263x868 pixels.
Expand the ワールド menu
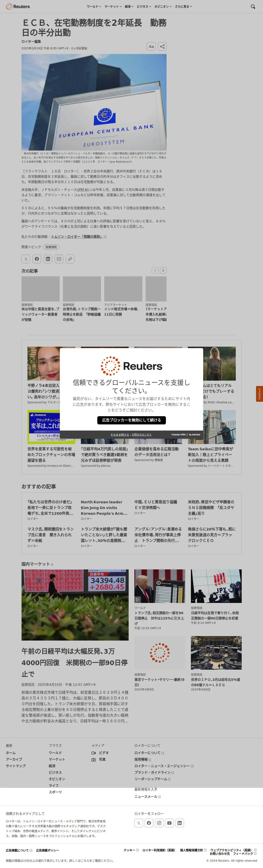94,6
